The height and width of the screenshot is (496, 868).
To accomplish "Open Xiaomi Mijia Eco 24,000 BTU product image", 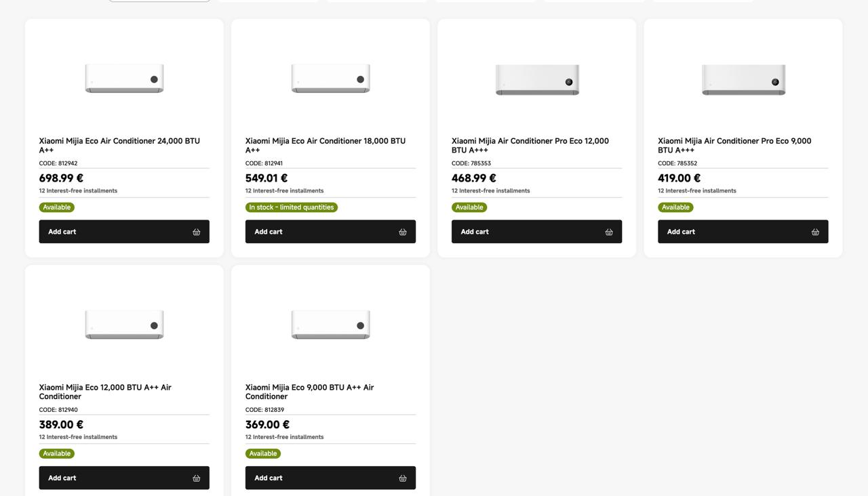I will pyautogui.click(x=124, y=79).
